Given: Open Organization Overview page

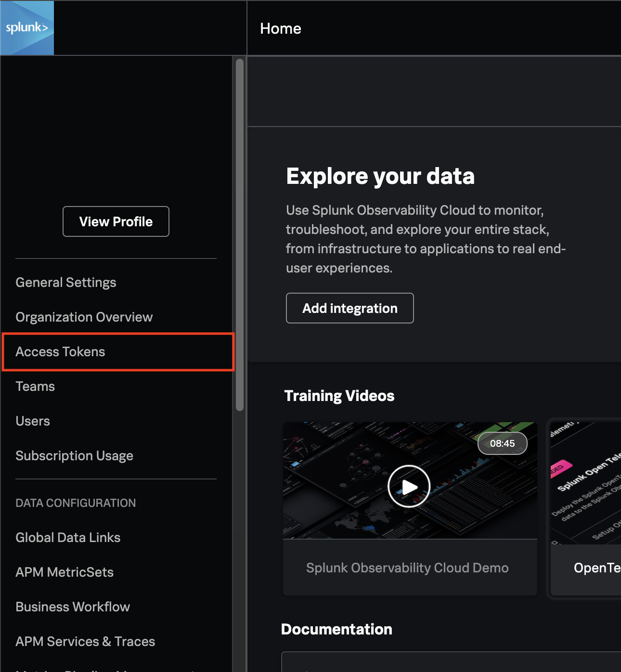Looking at the screenshot, I should click(x=84, y=317).
